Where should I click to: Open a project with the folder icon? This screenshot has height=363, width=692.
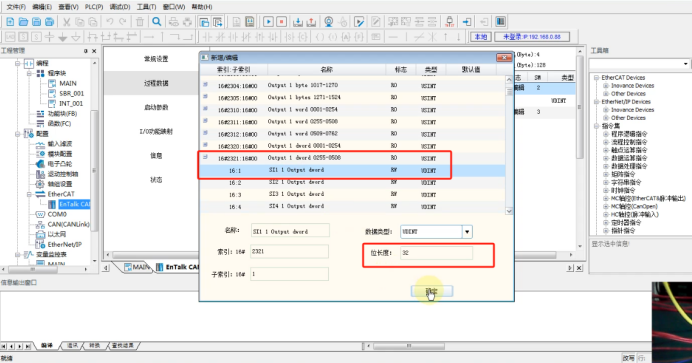(23, 22)
